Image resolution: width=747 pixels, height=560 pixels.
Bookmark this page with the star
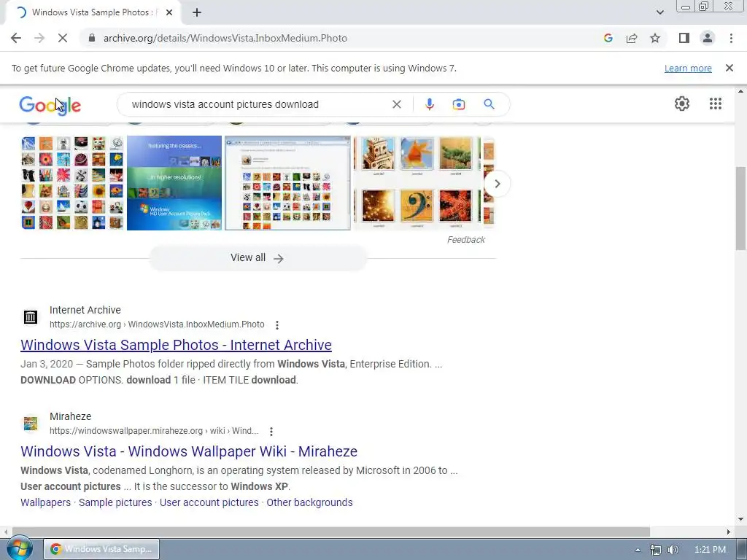tap(655, 38)
